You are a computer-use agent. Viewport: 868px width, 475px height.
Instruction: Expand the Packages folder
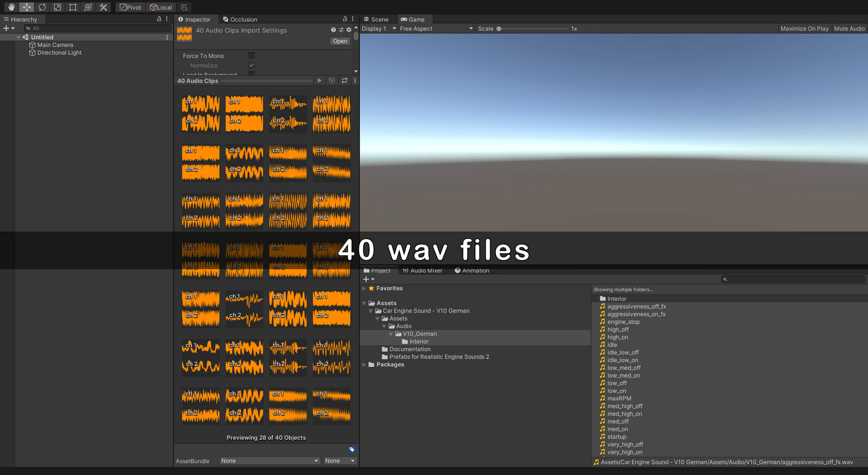pos(364,365)
